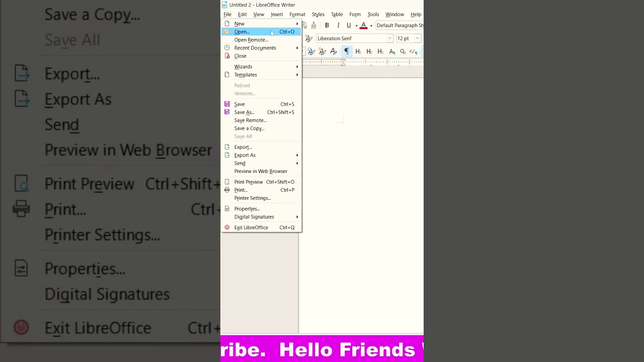The height and width of the screenshot is (362, 644).
Task: Choose Close from the File menu
Action: [x=261, y=56]
